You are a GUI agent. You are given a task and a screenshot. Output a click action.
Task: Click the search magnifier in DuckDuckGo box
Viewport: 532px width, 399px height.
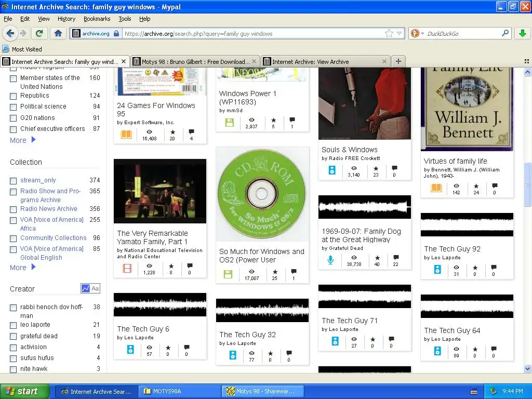coord(505,33)
